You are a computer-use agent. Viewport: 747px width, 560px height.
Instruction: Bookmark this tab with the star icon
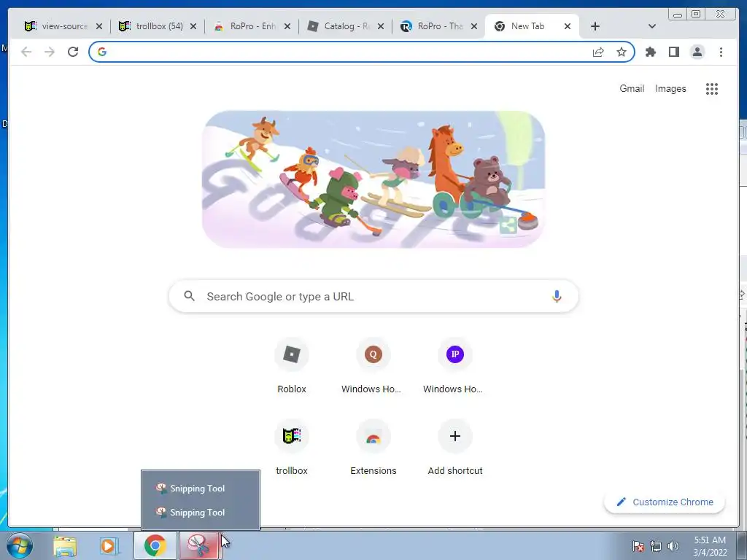[x=622, y=52]
